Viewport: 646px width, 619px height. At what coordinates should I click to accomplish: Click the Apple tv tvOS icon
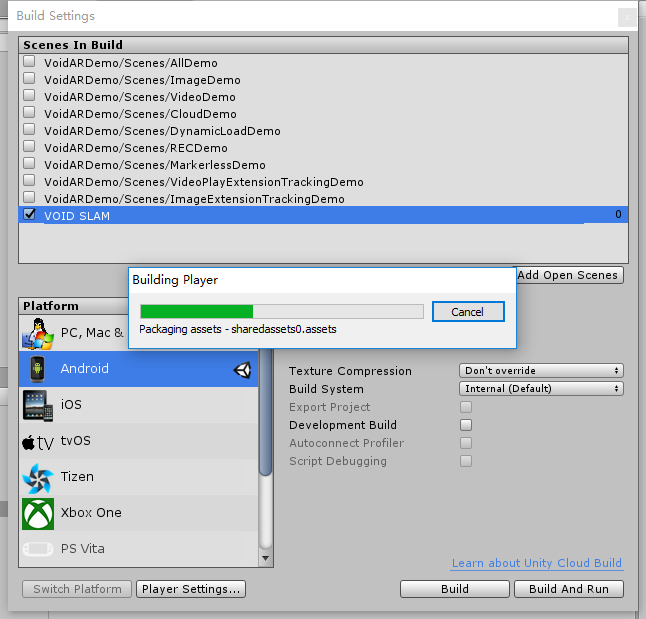pyautogui.click(x=38, y=443)
